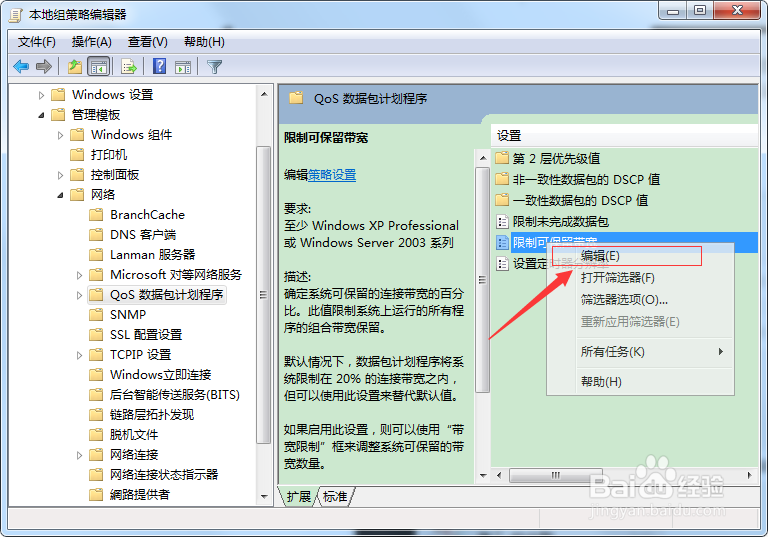This screenshot has width=768, height=537.
Task: Click the policy icon beside 限制可保留带宽
Action: pos(502,243)
